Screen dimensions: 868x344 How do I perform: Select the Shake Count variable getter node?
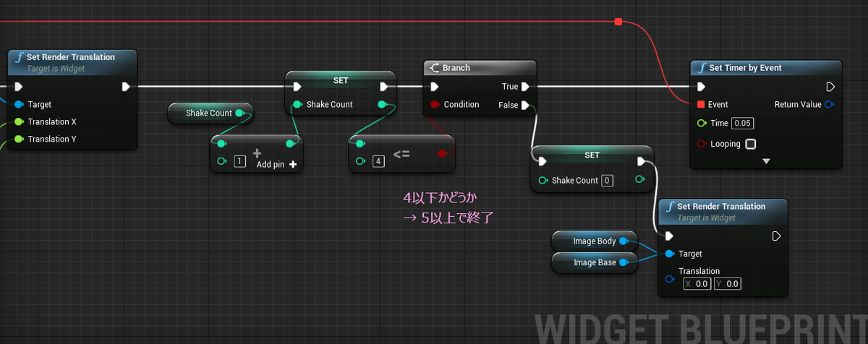210,113
